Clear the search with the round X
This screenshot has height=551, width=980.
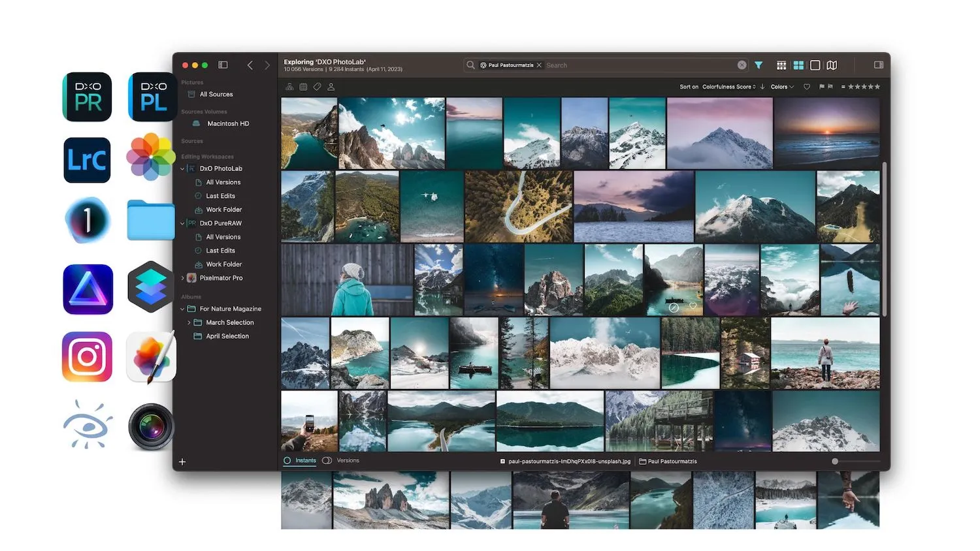pyautogui.click(x=742, y=65)
